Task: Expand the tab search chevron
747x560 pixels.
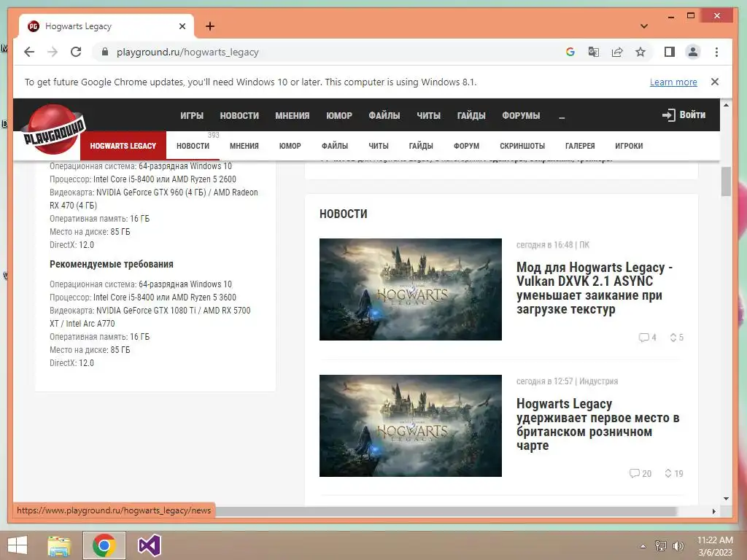Action: tap(643, 26)
